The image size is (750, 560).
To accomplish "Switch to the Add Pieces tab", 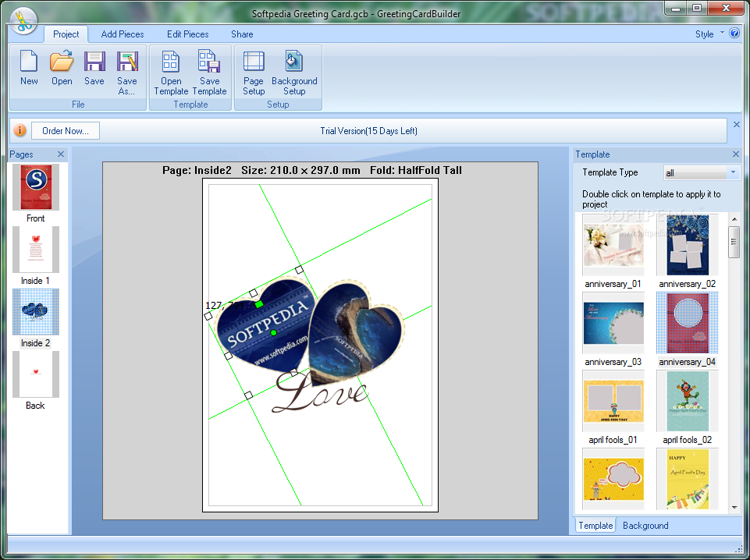I will pos(123,34).
